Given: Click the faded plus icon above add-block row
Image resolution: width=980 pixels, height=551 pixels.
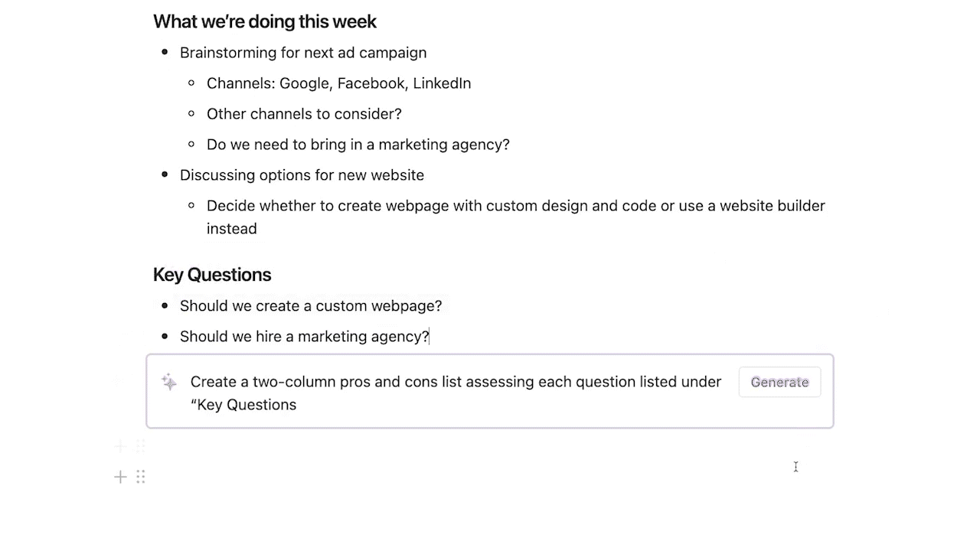Looking at the screenshot, I should (x=120, y=445).
